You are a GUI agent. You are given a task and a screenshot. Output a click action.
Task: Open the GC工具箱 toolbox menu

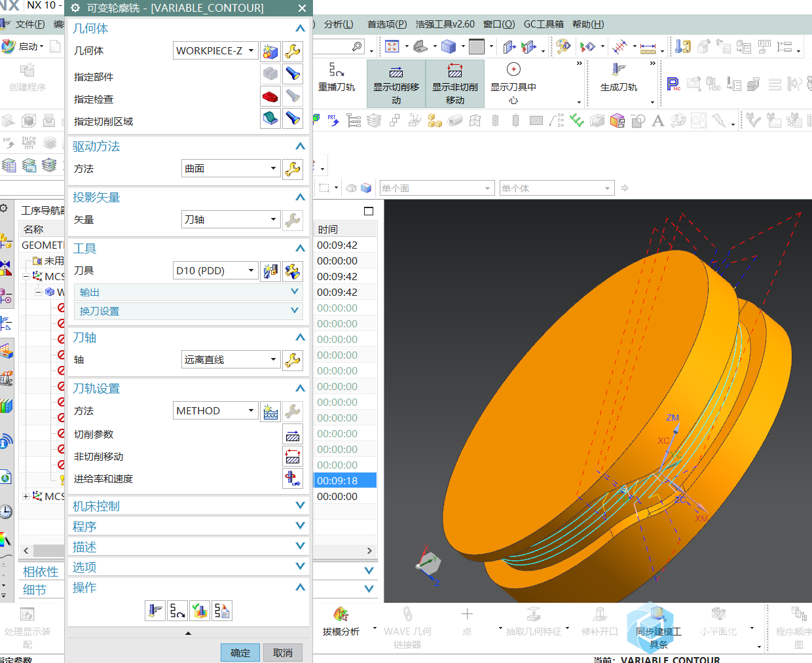click(544, 24)
